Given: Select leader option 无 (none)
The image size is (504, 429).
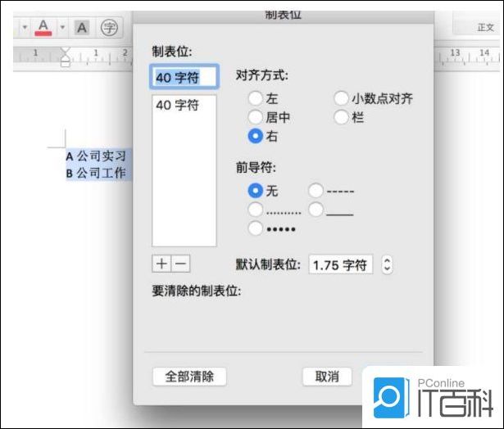Looking at the screenshot, I should pyautogui.click(x=256, y=191).
